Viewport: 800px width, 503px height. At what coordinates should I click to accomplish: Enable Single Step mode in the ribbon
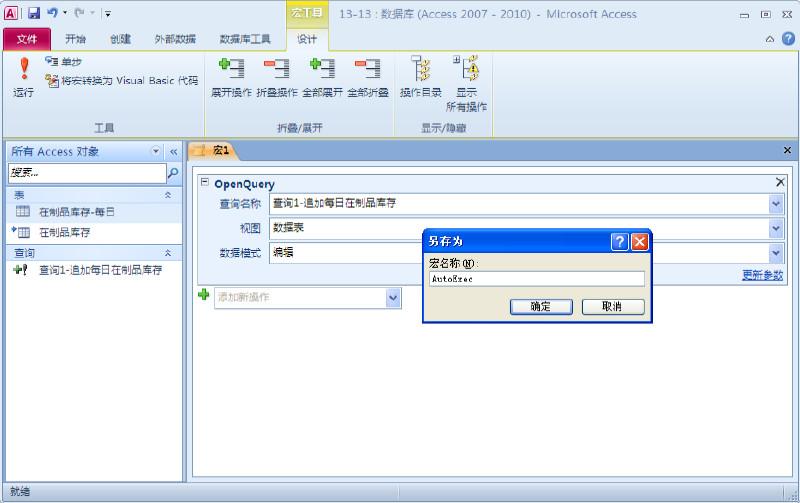pyautogui.click(x=63, y=62)
